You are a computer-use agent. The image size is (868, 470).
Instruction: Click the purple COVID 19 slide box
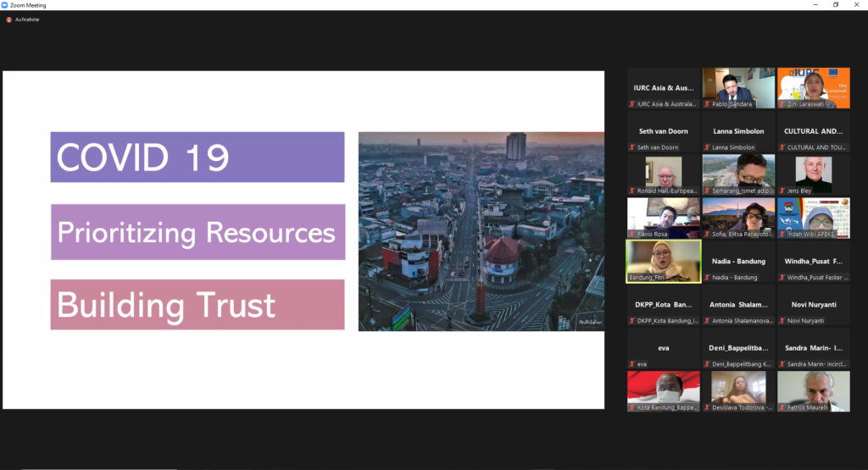[x=197, y=157]
